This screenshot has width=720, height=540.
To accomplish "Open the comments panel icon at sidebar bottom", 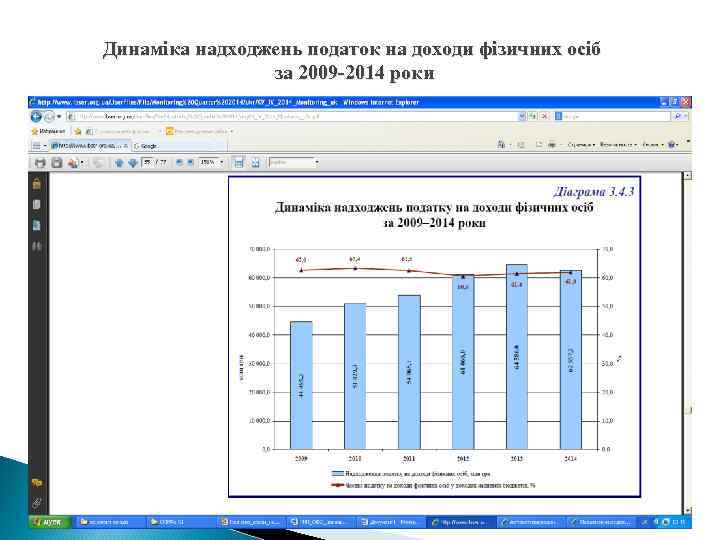I will tap(37, 483).
